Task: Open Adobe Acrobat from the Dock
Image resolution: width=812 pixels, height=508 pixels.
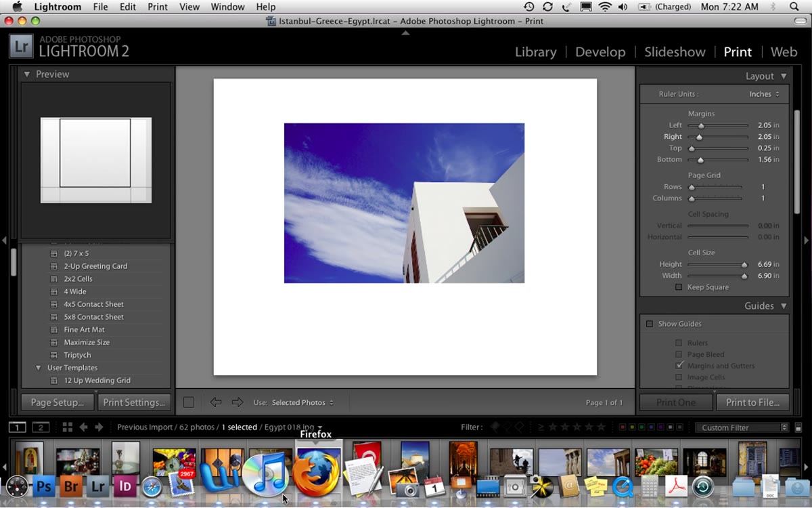Action: click(x=676, y=486)
